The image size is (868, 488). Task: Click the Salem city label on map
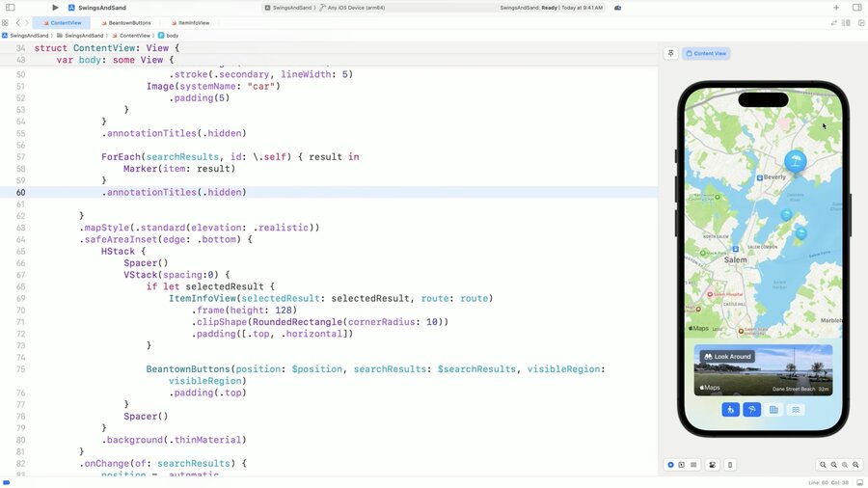(x=735, y=259)
